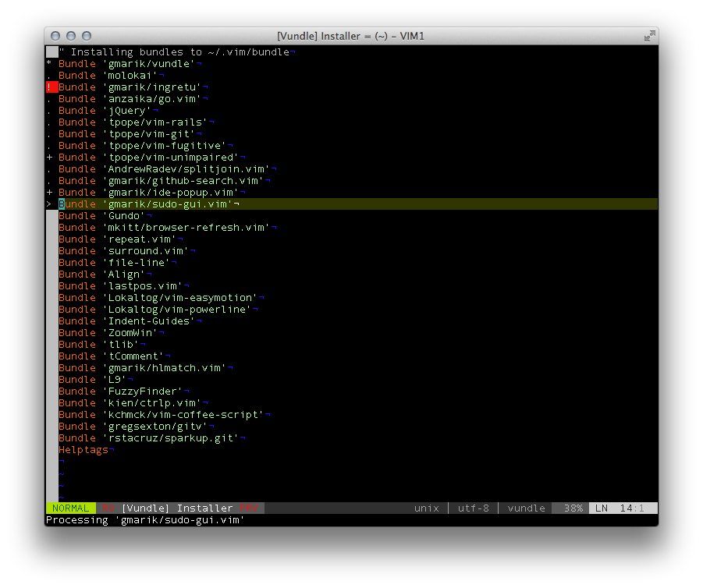Click the plus sign beside gmarik/ide-popup.vim

tap(49, 193)
